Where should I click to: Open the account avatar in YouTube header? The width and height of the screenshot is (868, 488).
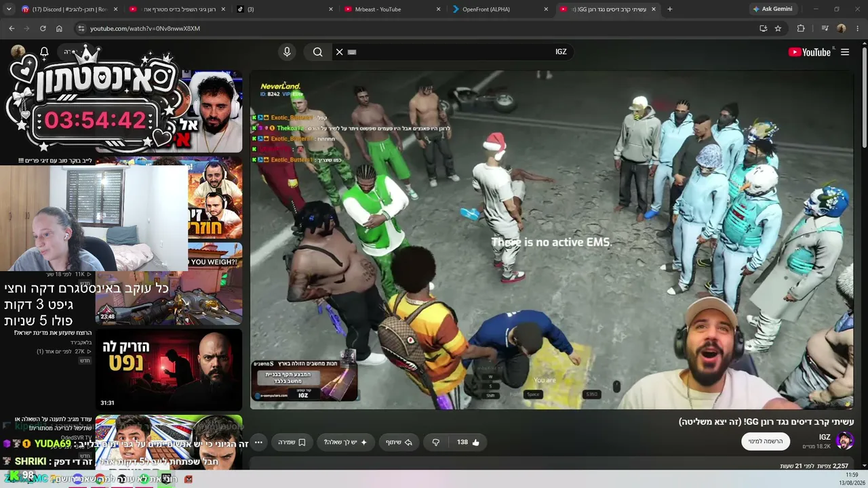[18, 52]
